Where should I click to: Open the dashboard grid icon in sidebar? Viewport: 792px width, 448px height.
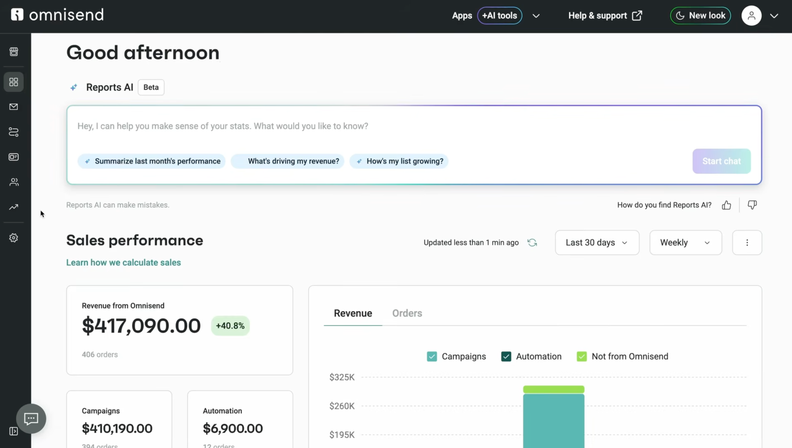pos(14,82)
